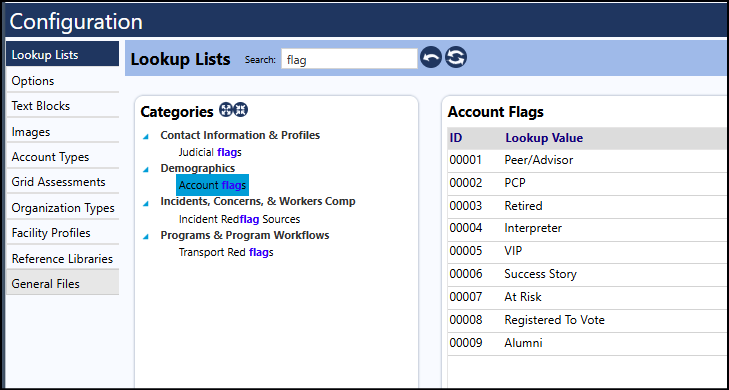Open the Facility Profiles tab
729x390 pixels.
[x=62, y=232]
